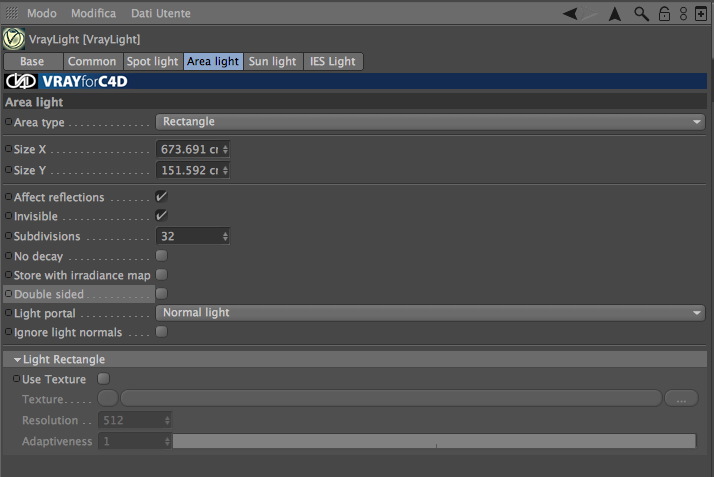Screen dimensions: 714x477
Task: Click the Subdivisions value field
Action: 192,236
